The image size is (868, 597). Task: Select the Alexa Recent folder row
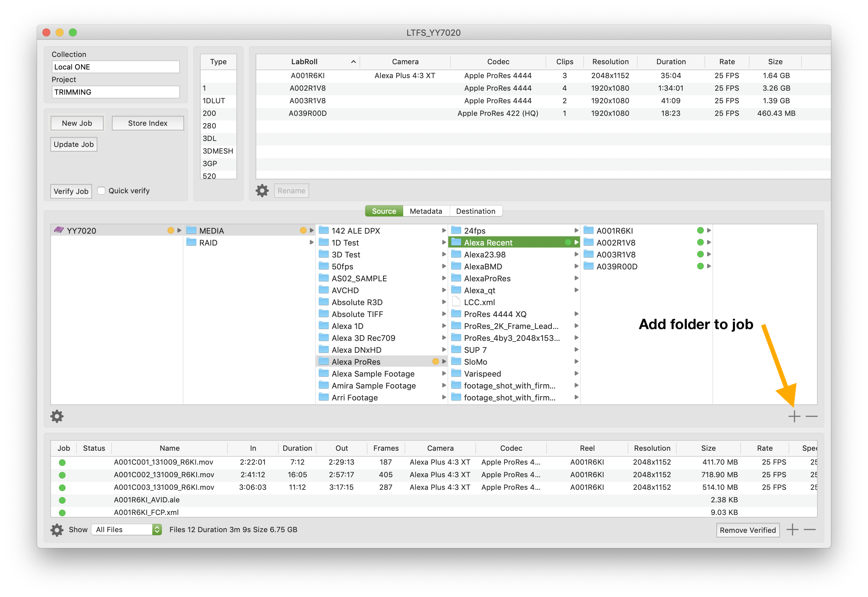coord(513,242)
